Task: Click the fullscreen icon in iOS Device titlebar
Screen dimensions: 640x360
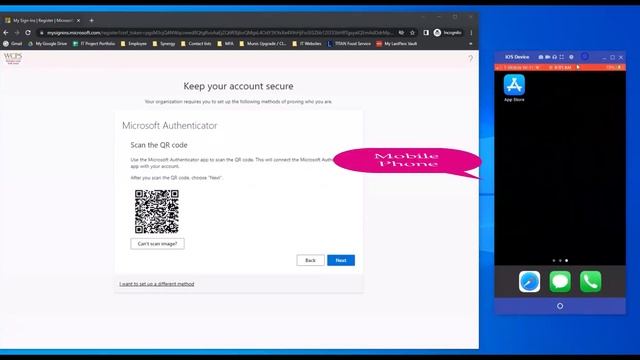Action: click(562, 57)
